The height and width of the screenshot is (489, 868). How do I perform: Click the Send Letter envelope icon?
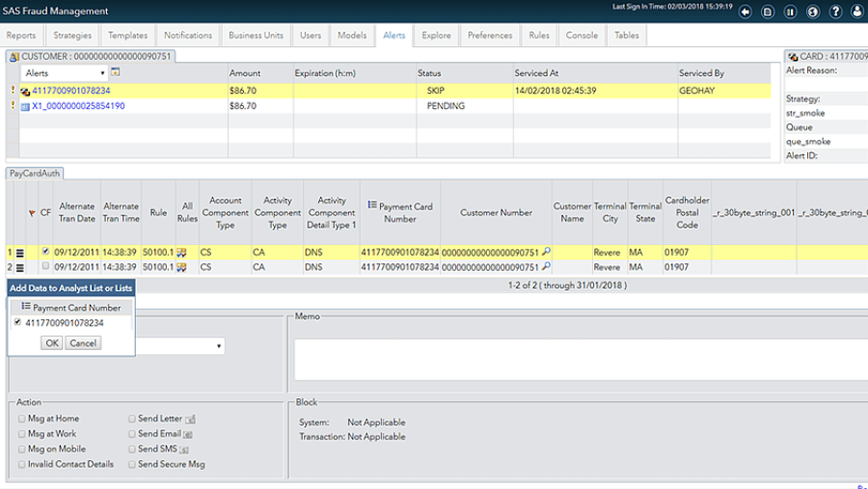pyautogui.click(x=190, y=420)
